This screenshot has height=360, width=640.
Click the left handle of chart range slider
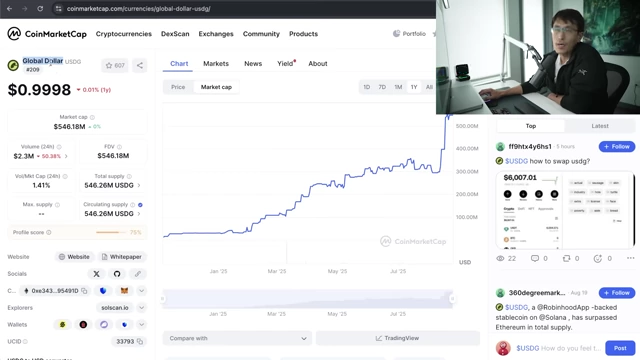pos(163,299)
